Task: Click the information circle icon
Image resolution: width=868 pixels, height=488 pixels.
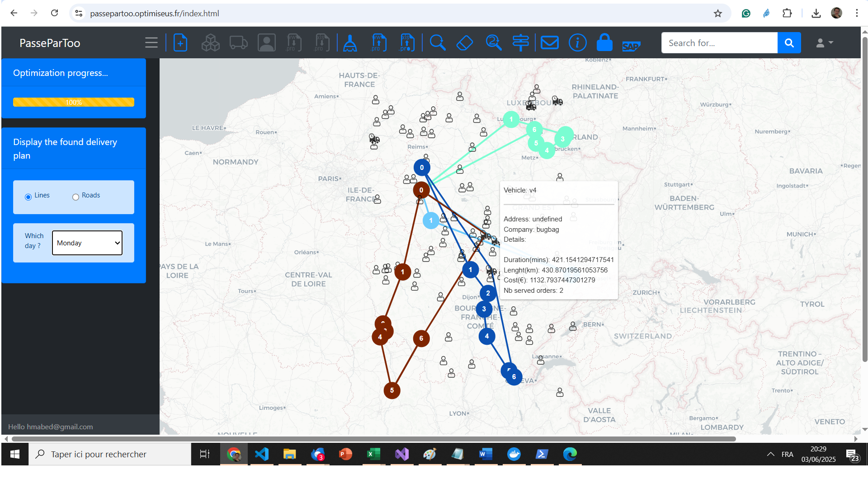Action: pyautogui.click(x=577, y=43)
